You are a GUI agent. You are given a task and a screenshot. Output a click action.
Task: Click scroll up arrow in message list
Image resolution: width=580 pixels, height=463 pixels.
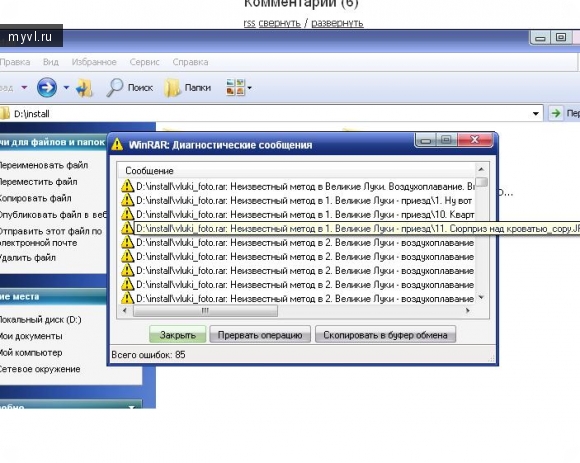[481, 169]
